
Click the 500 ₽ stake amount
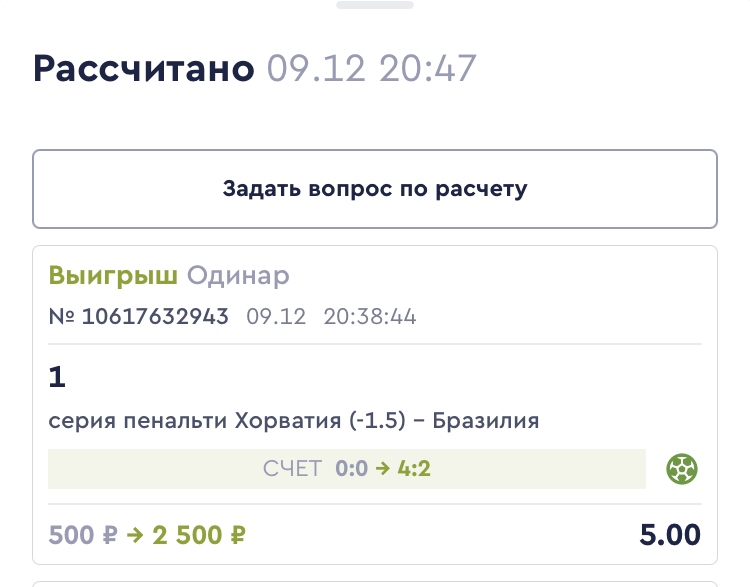(x=83, y=536)
